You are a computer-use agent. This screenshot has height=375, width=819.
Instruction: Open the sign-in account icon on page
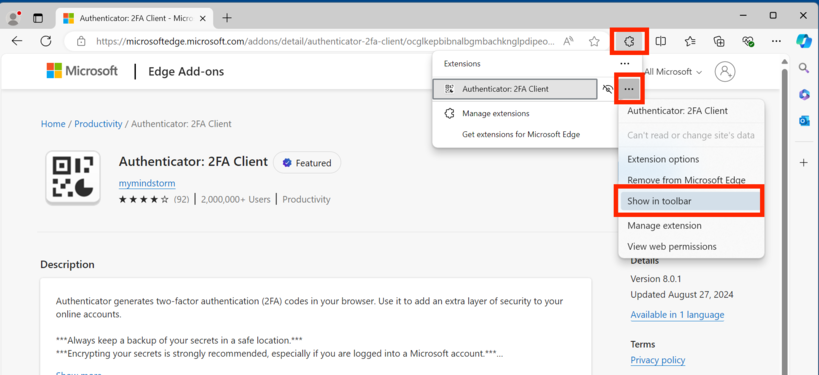[725, 72]
